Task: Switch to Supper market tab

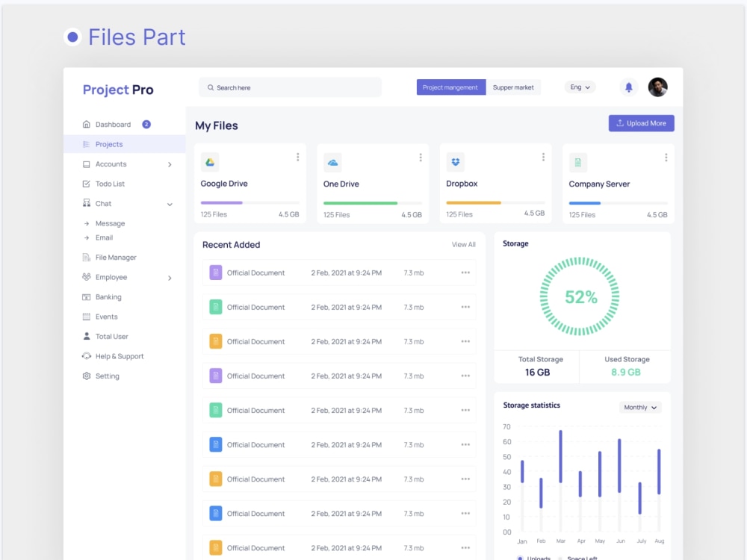Action: [x=513, y=87]
